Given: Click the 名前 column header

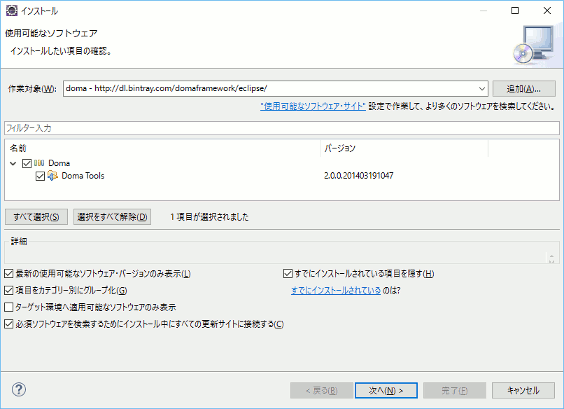Looking at the screenshot, I should [x=163, y=148].
